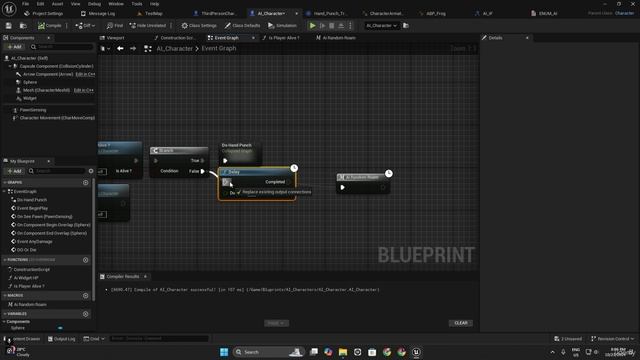Collapse the MACROS section
The image size is (640, 360).
(x=5, y=296)
